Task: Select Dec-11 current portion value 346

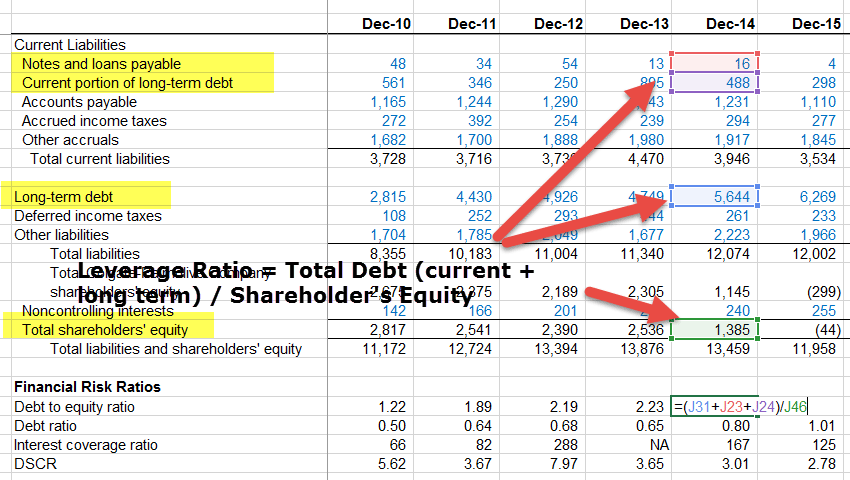Action: tap(480, 82)
